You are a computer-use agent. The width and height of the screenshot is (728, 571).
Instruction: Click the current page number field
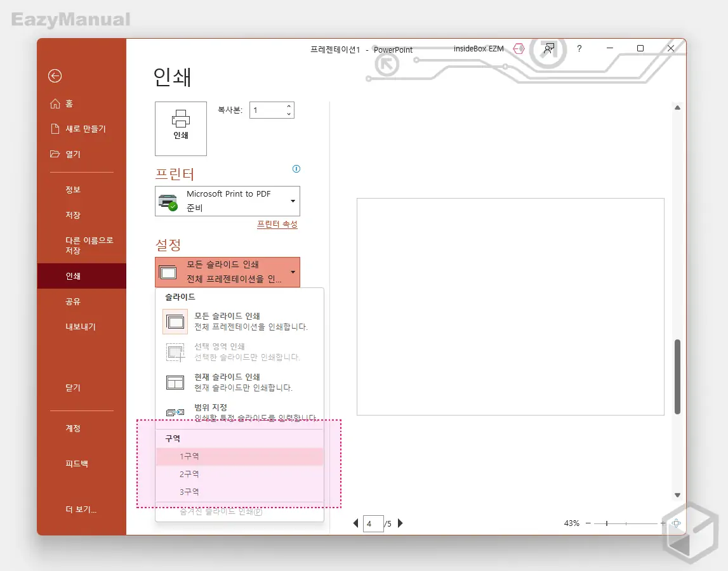[373, 523]
